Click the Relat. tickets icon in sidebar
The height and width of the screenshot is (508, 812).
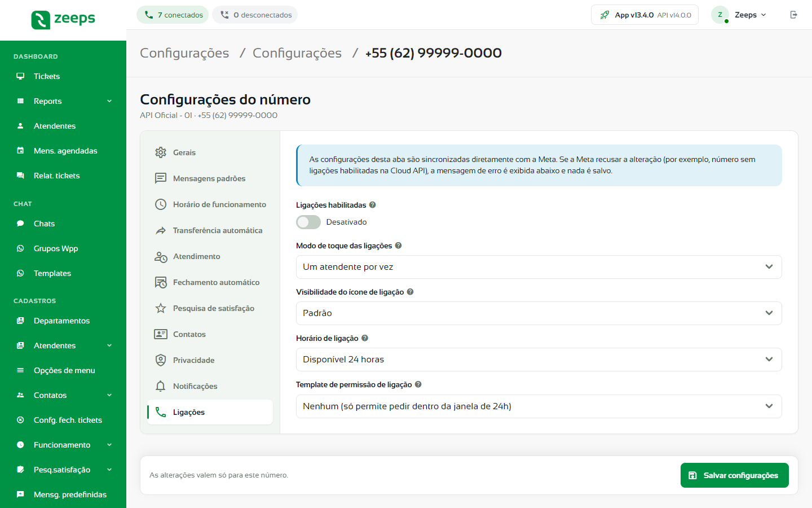[20, 176]
